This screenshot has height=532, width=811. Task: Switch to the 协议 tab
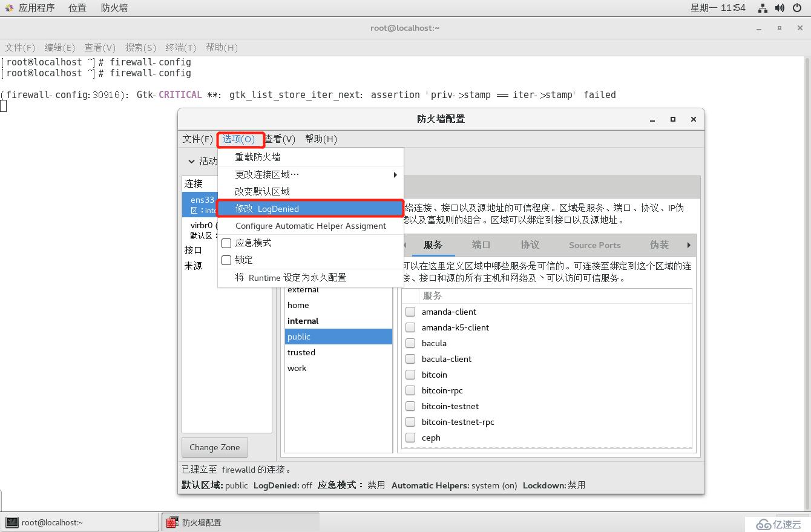[x=530, y=245]
